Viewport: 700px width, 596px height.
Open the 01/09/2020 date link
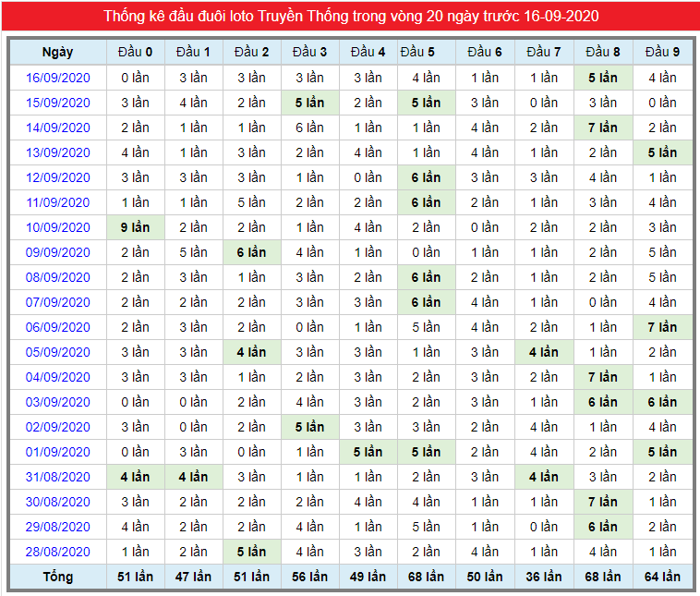tap(57, 452)
